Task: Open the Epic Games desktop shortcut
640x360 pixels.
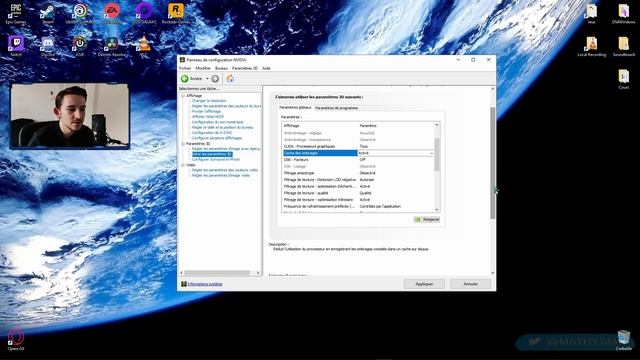Action: pos(16,13)
